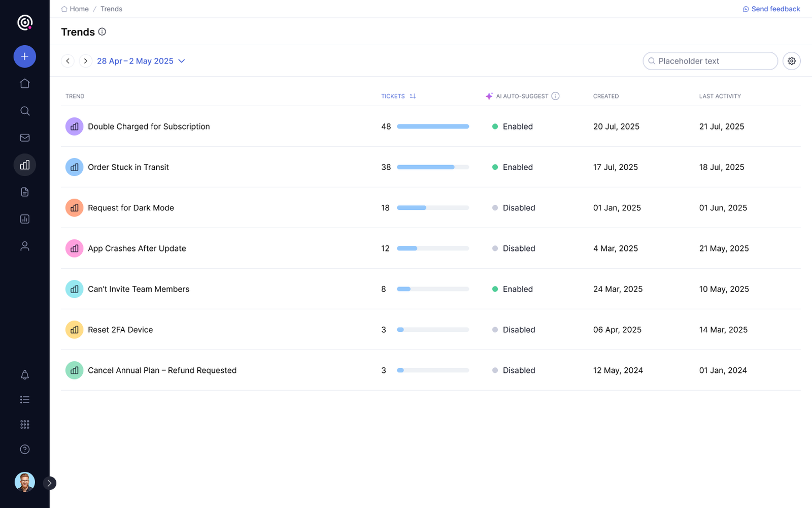Open the list icon in sidebar
This screenshot has width=812, height=508.
coord(24,400)
